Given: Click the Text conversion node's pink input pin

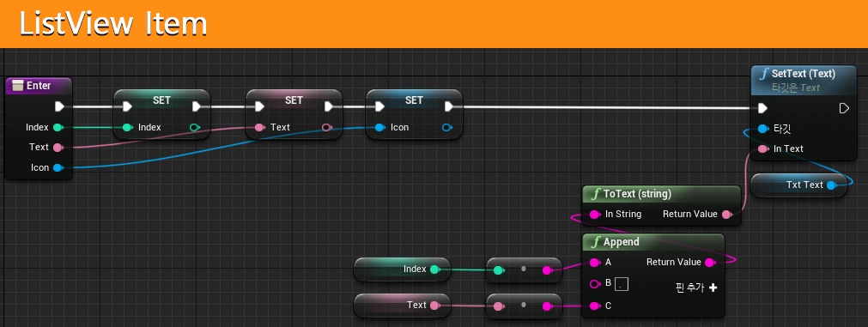Looking at the screenshot, I should (x=499, y=306).
